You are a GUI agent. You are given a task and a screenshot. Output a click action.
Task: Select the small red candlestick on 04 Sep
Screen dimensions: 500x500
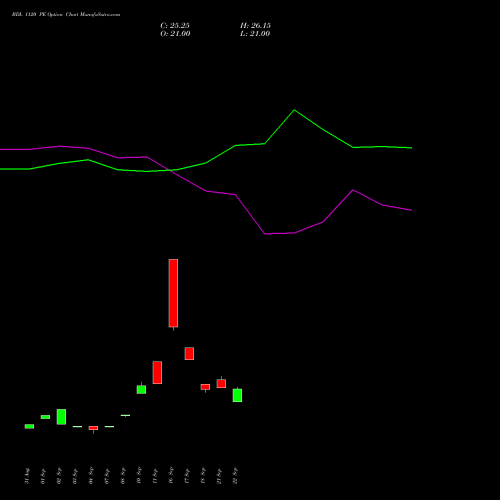[x=93, y=429]
